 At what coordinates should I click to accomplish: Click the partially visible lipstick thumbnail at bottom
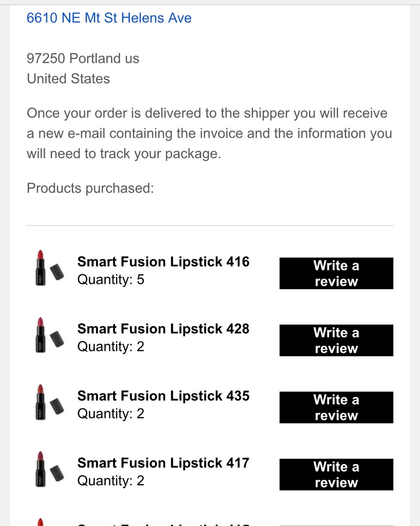point(41,522)
